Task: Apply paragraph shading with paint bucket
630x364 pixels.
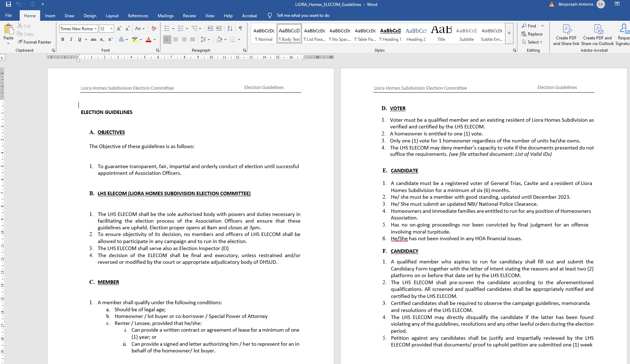Action: tap(219, 39)
